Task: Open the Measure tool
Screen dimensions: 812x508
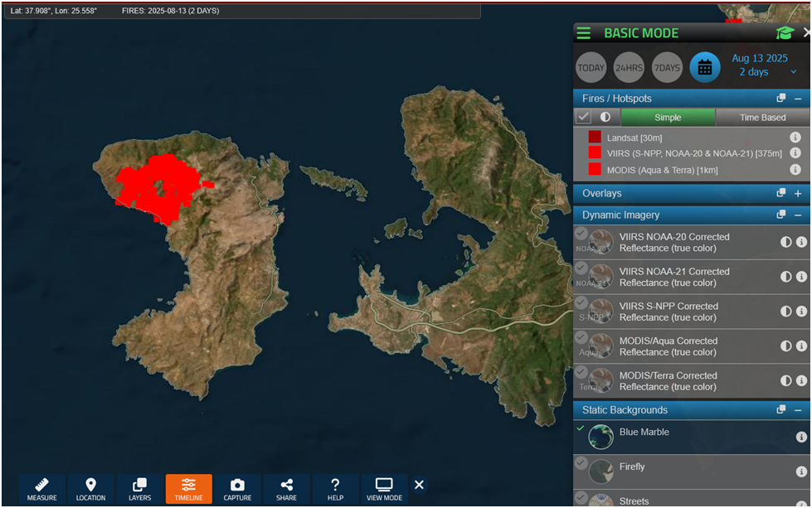Action: pyautogui.click(x=41, y=489)
